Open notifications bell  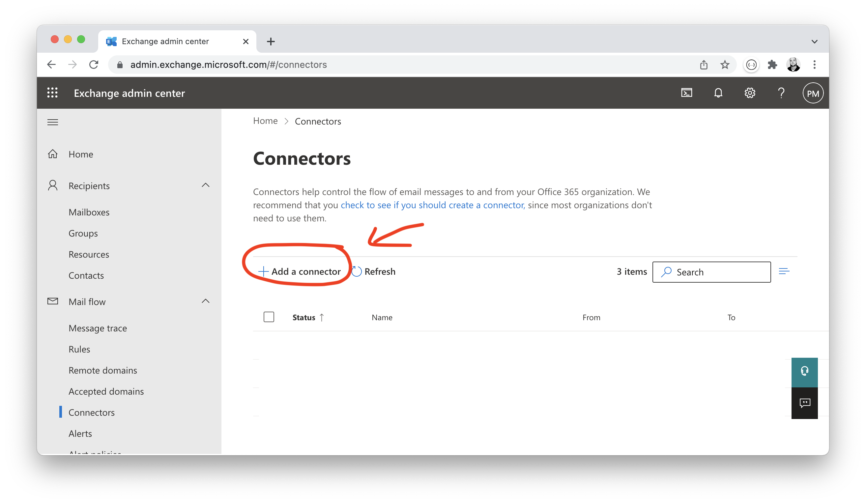[718, 93]
